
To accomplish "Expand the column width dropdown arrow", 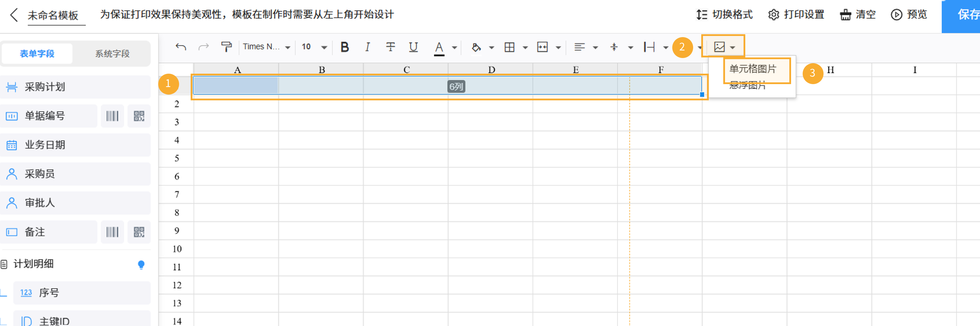I will pos(666,48).
